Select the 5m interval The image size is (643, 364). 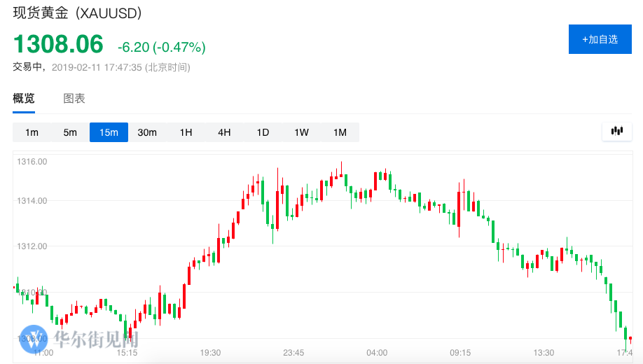point(70,132)
